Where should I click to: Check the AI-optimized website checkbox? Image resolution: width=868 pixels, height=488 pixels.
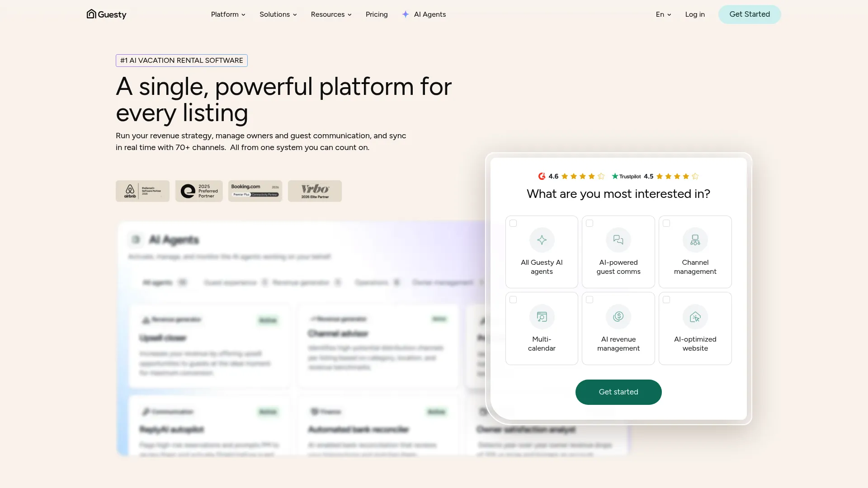pos(666,300)
